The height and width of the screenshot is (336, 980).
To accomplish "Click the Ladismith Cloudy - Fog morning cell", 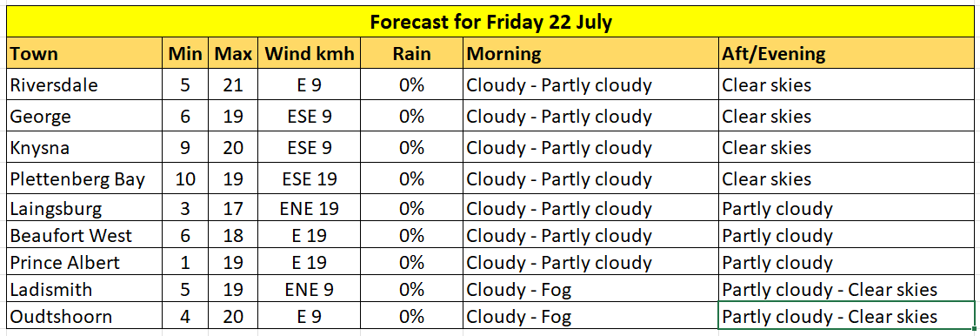I will pyautogui.click(x=590, y=289).
